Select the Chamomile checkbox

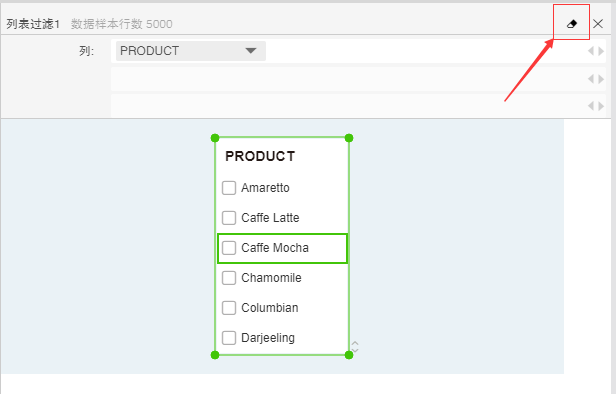(229, 278)
